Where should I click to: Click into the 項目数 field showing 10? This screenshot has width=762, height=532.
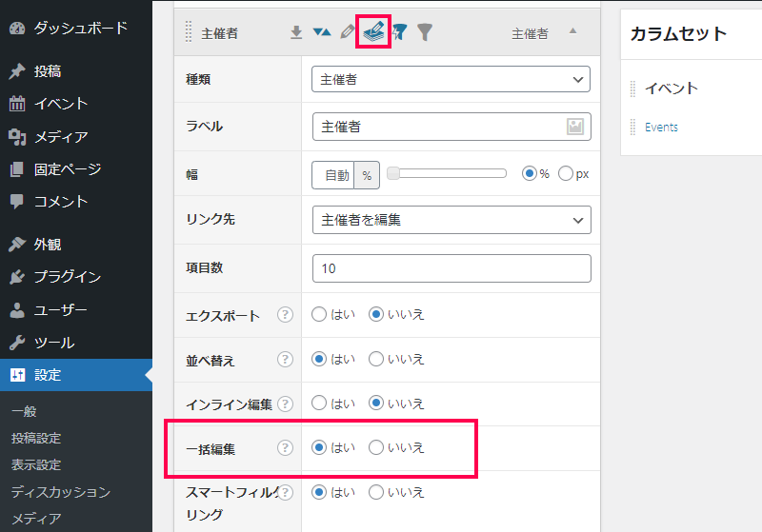(x=451, y=268)
